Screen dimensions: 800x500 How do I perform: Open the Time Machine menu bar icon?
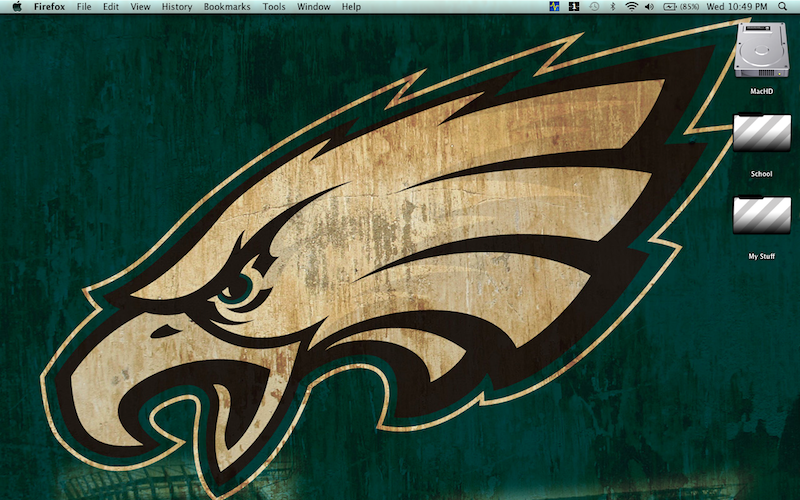coord(594,7)
